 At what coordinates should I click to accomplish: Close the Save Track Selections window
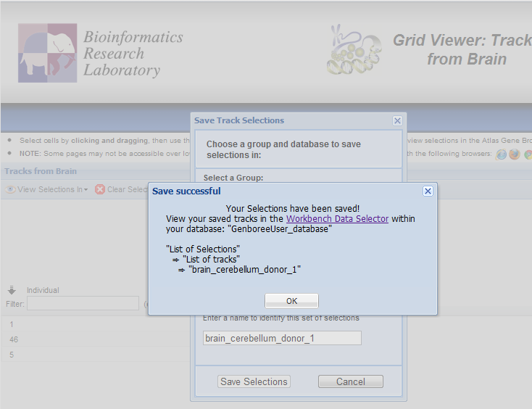[397, 120]
